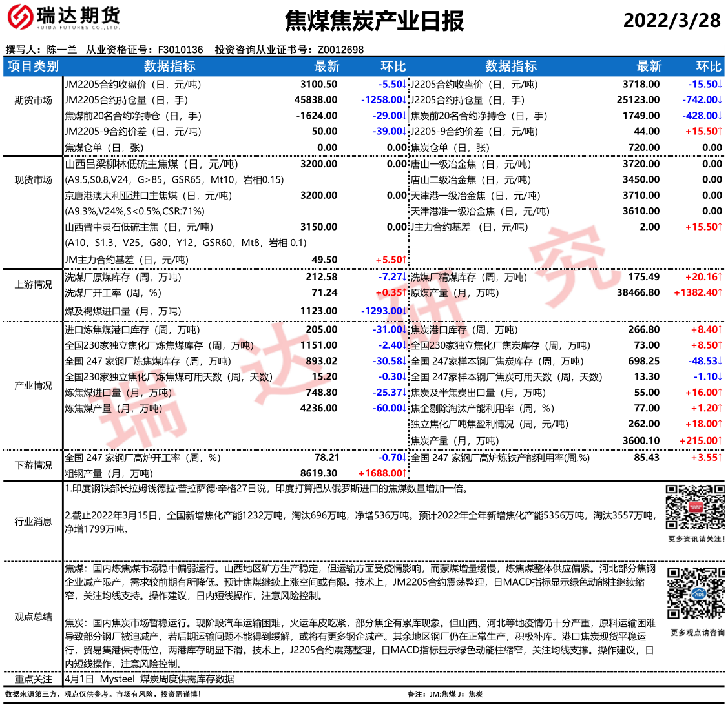728x707 pixels.
Task: Click the 洗煤厂开工率 indicator label
Action: coord(113,293)
